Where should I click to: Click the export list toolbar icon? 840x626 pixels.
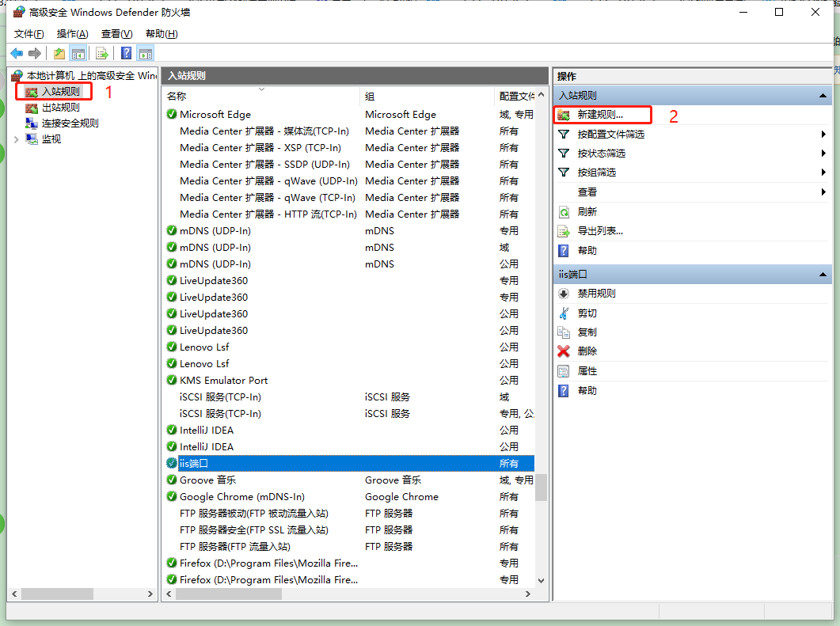pos(102,54)
